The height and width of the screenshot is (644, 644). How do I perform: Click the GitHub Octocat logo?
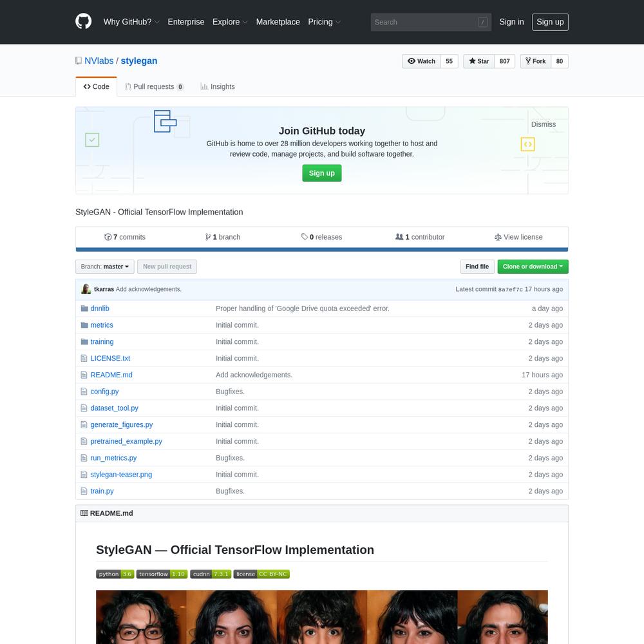[83, 21]
